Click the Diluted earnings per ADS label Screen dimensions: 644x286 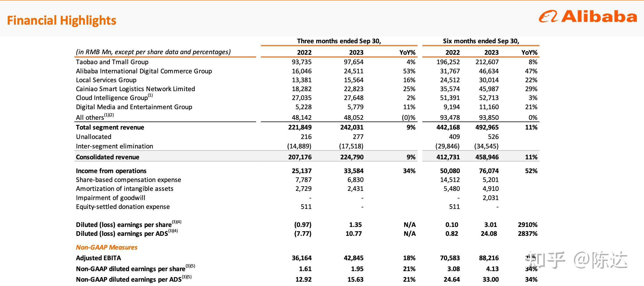pos(122,234)
